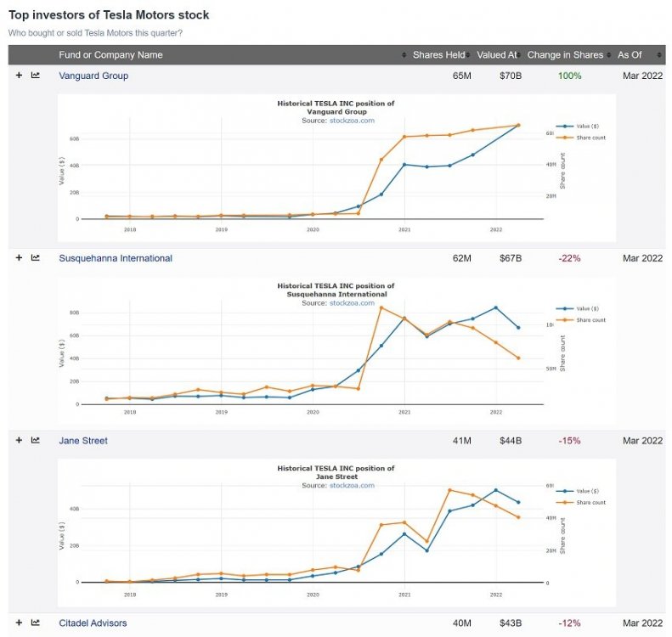This screenshot has height=637, width=672.
Task: Click the chart icon beside Citadel Advisors
Action: [36, 623]
